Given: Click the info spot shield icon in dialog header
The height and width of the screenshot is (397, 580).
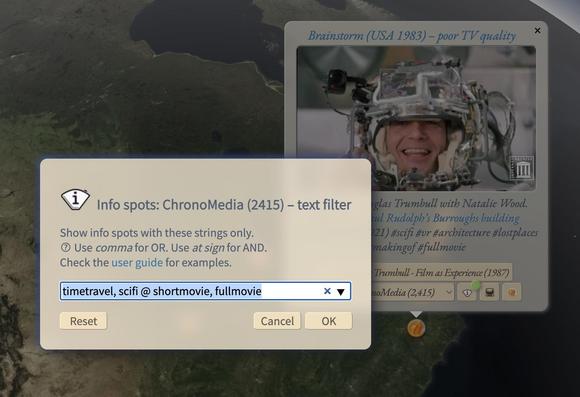Looking at the screenshot, I should click(75, 199).
